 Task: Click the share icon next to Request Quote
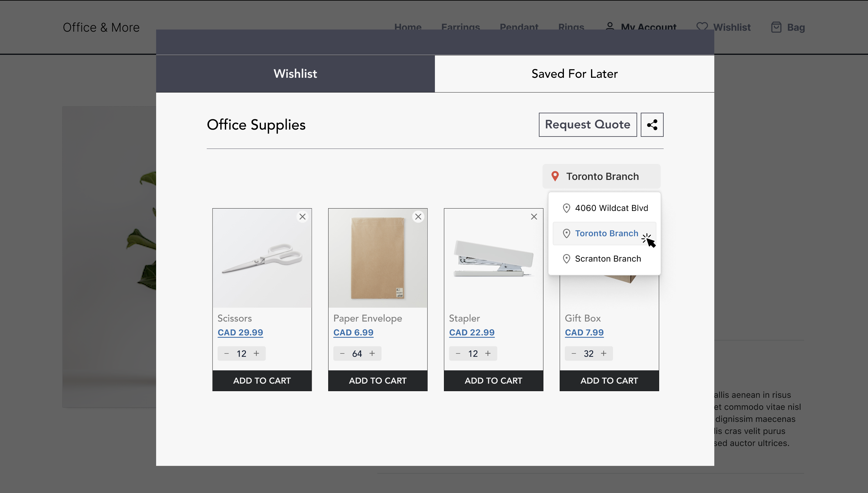pos(652,124)
